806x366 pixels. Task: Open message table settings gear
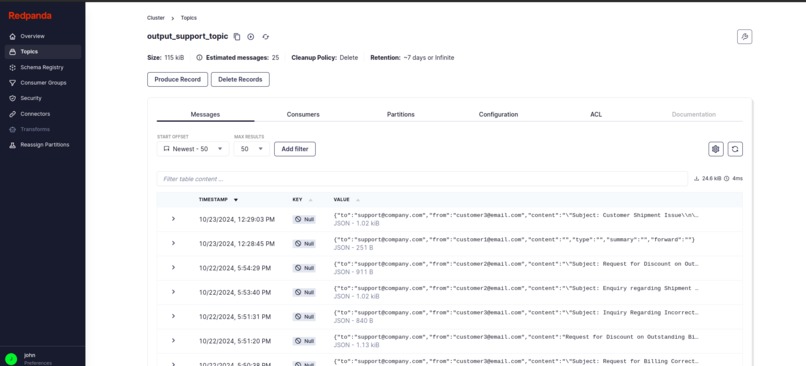point(716,149)
